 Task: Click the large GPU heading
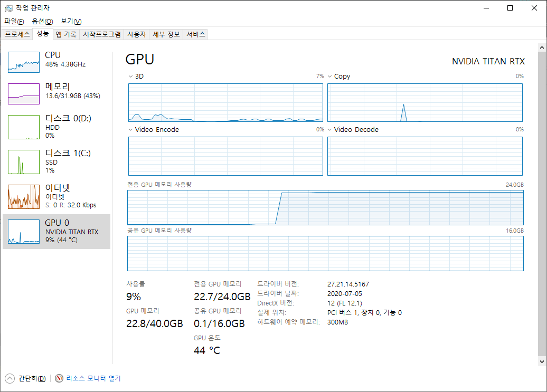click(x=140, y=59)
